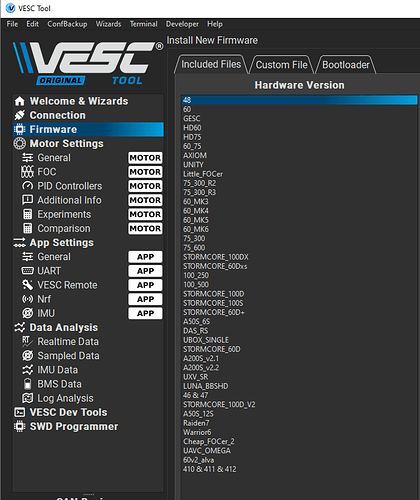Click the App General sliders icon
This screenshot has height=500, width=420.
pos(28,257)
